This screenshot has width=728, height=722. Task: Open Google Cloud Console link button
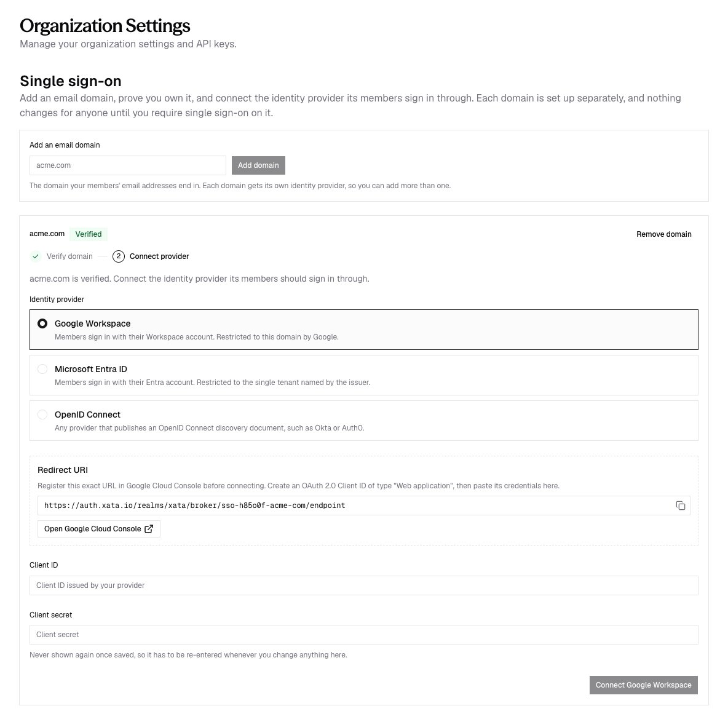click(99, 529)
